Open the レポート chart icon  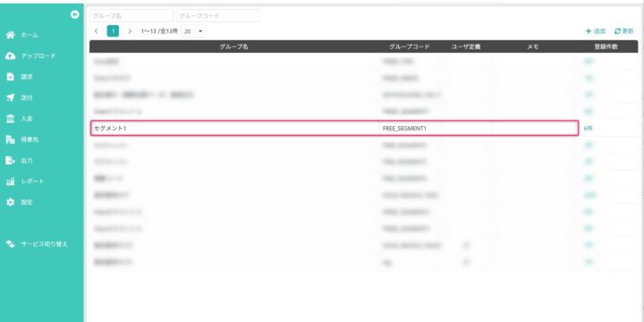pyautogui.click(x=11, y=182)
